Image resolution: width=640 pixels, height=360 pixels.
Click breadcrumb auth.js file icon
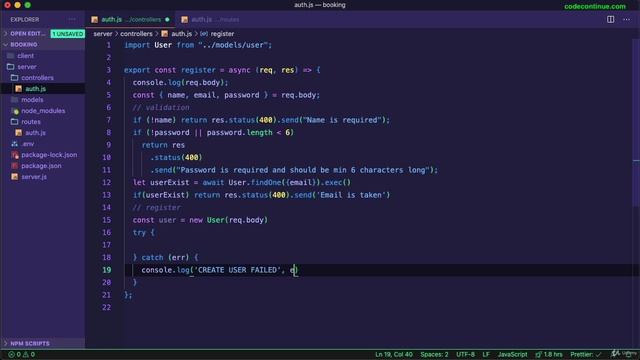(x=164, y=34)
